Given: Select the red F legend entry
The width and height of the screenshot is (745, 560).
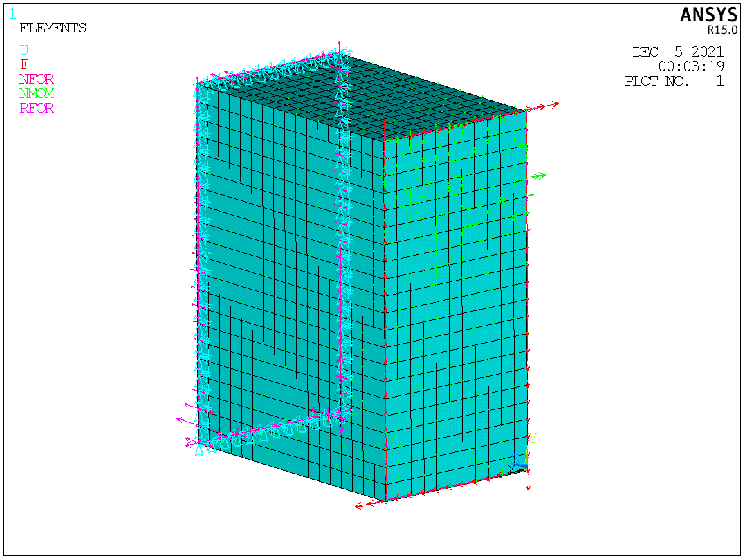Looking at the screenshot, I should 24,65.
